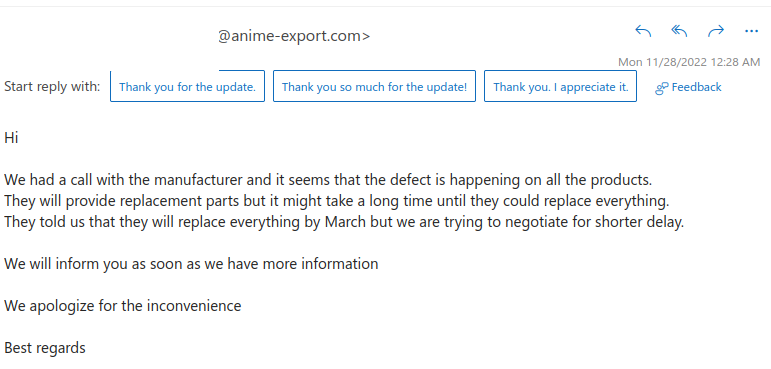Viewport: 771px width, 369px height.
Task: Click the sentence about the manufacturer call
Action: (x=328, y=180)
